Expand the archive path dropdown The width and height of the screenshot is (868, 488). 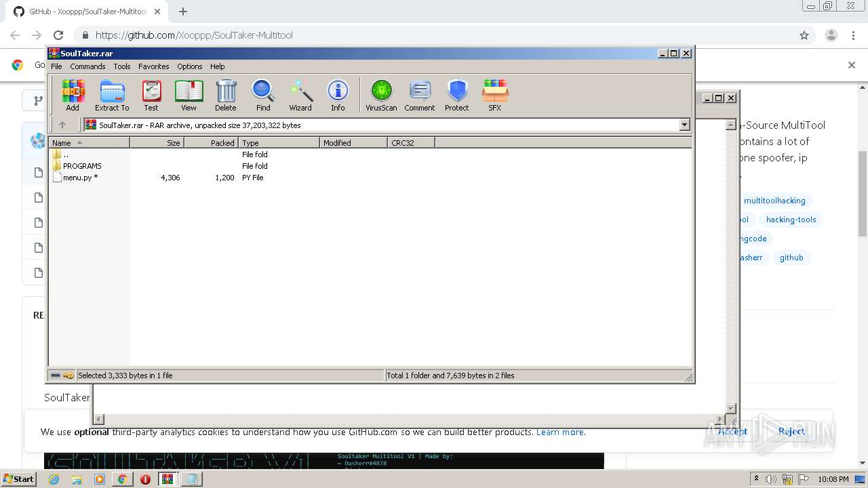(x=684, y=125)
